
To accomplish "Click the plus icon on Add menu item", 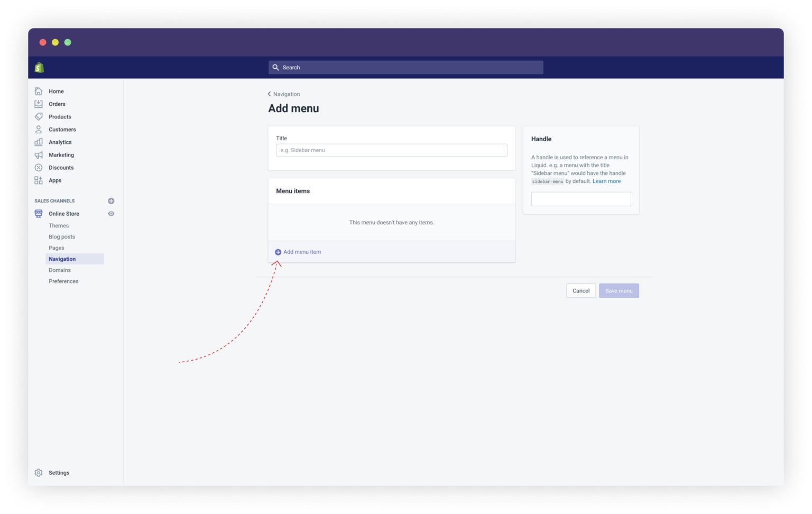I will (x=279, y=252).
